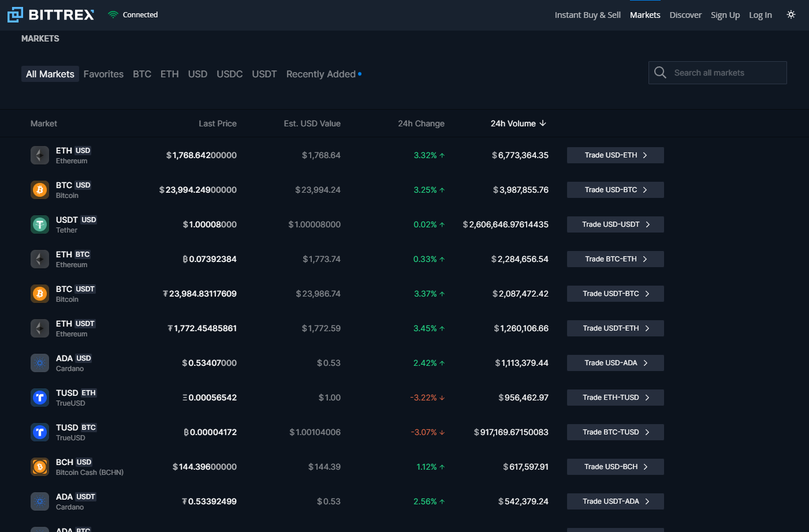Focus the Search all markets field
809x532 pixels.
718,73
